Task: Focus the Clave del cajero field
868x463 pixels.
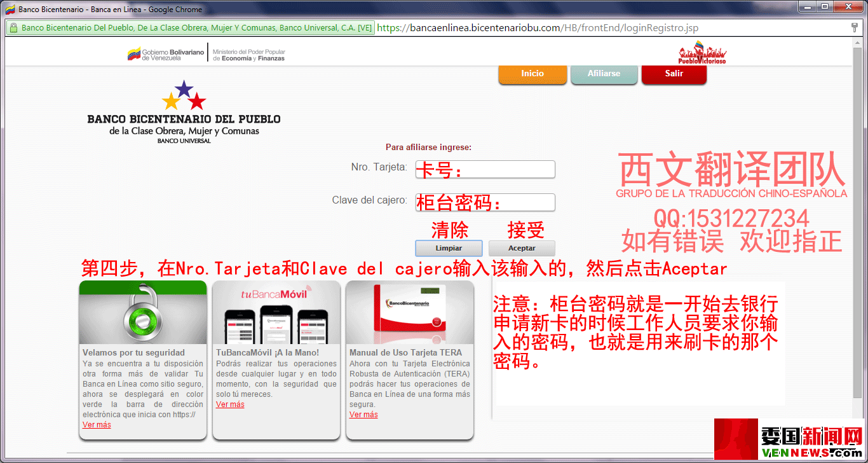Action: click(x=485, y=202)
